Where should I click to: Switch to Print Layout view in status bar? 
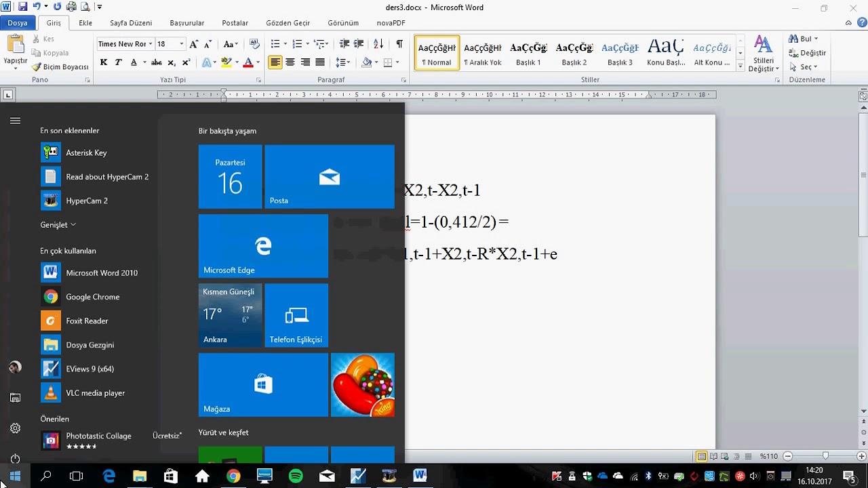pos(702,456)
